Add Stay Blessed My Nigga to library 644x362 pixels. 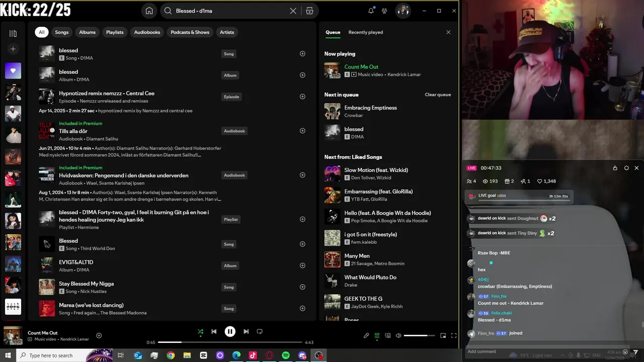pos(302,287)
